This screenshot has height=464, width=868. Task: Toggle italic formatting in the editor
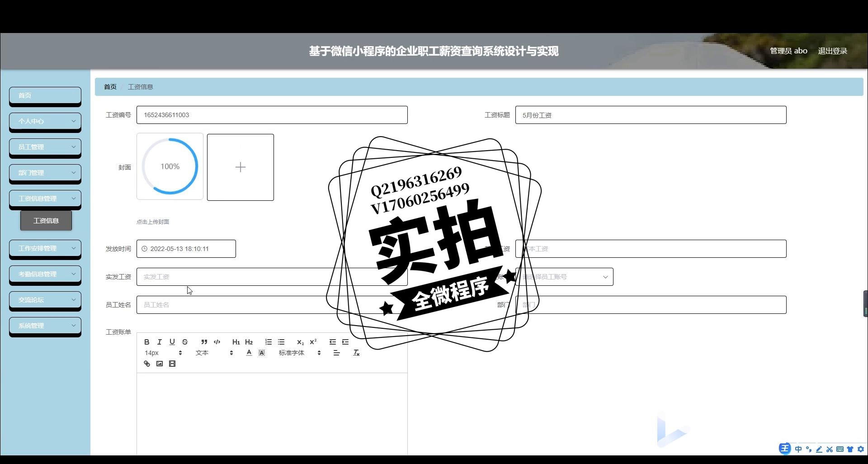(159, 342)
